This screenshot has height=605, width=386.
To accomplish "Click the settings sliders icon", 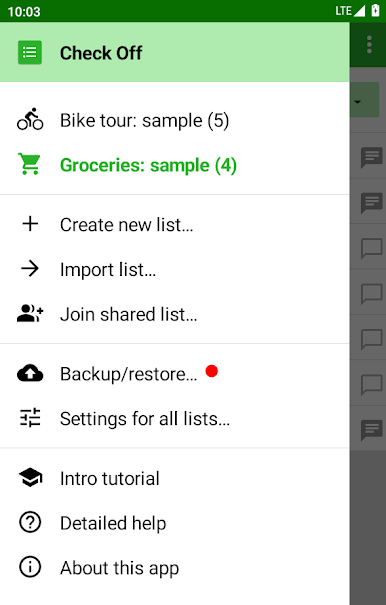I will pos(30,418).
